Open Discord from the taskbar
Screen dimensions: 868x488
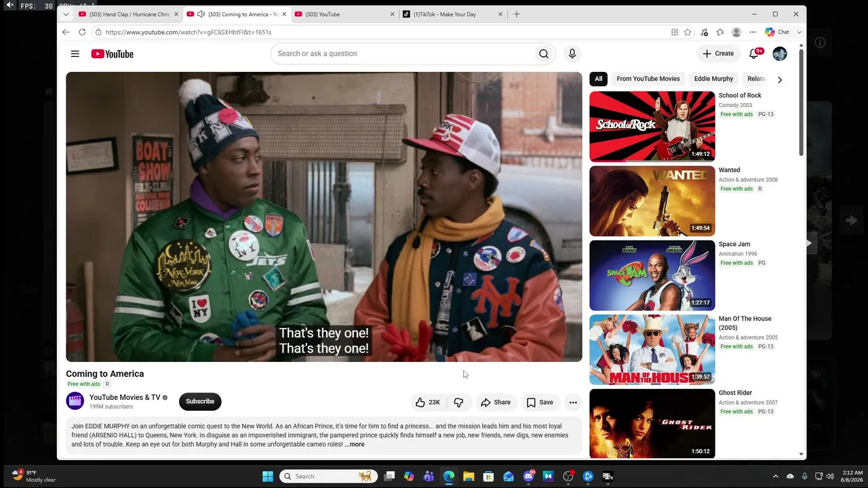tap(529, 476)
